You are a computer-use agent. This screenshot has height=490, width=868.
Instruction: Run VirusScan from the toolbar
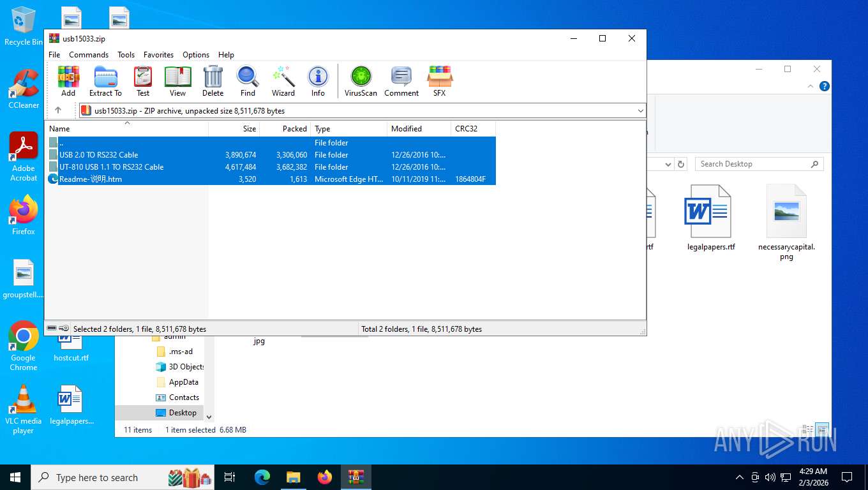coord(361,81)
